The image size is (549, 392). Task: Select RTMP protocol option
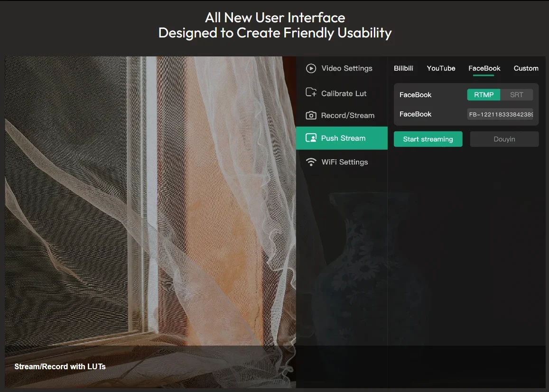coord(484,95)
